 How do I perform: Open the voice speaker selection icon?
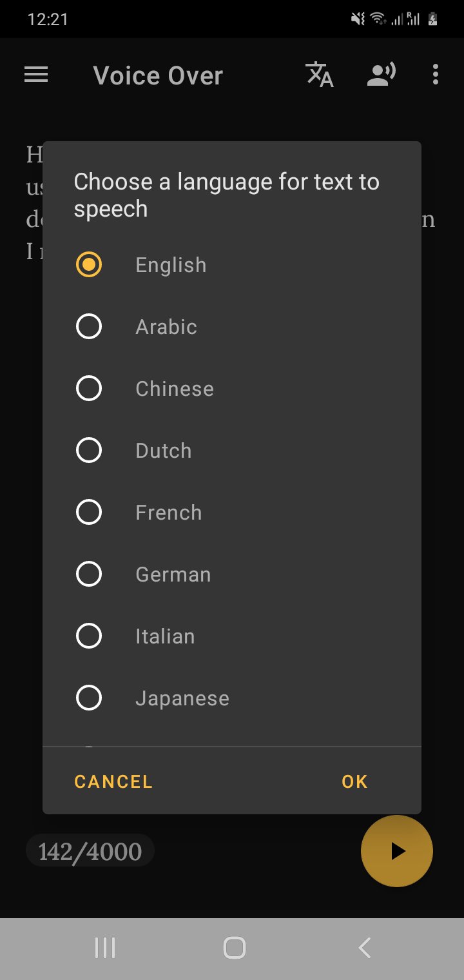coord(381,75)
